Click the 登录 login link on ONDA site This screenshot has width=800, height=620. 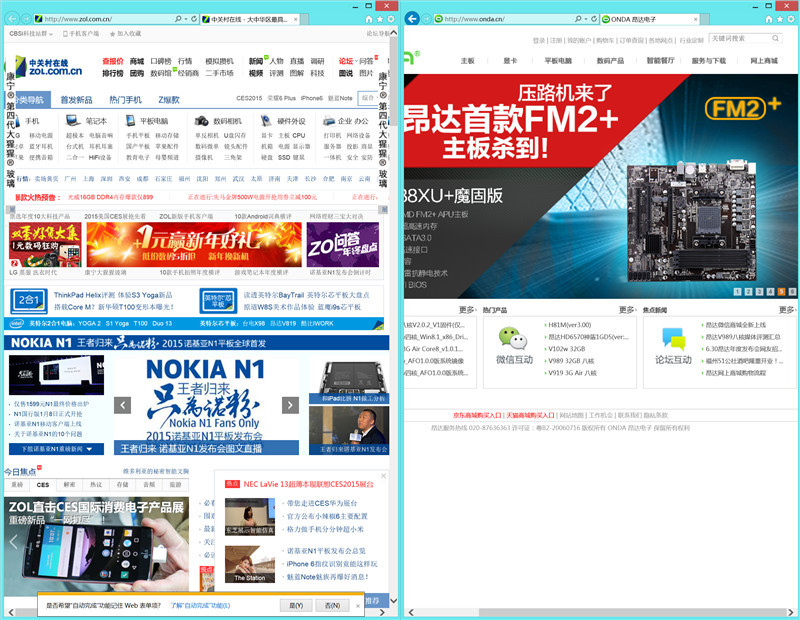(x=537, y=37)
